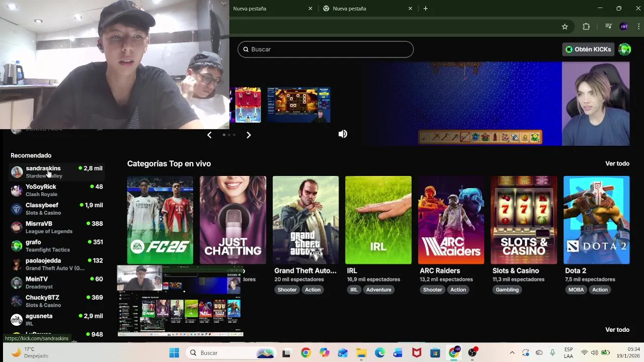Viewport: 644px width, 362px height.
Task: Click the Classybeef channel avatar
Action: pyautogui.click(x=17, y=209)
